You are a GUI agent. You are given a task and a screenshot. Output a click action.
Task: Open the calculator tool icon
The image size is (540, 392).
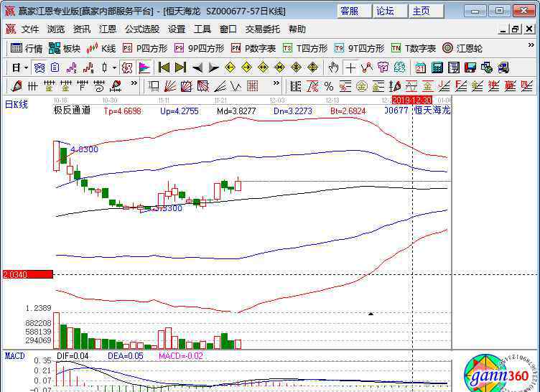pos(437,67)
